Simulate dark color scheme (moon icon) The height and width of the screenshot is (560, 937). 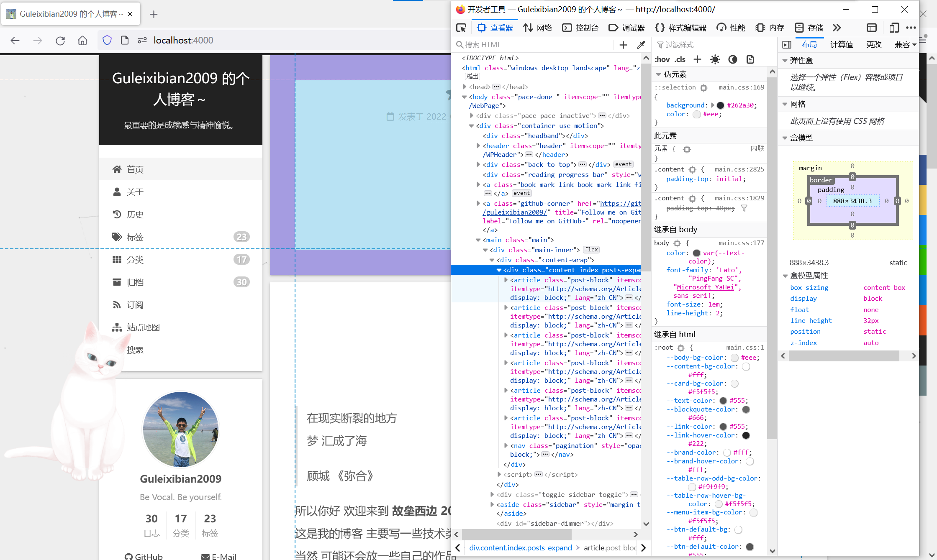click(732, 59)
